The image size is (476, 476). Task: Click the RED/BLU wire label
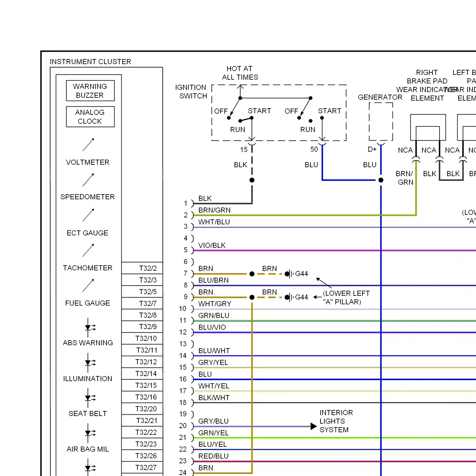213,456
